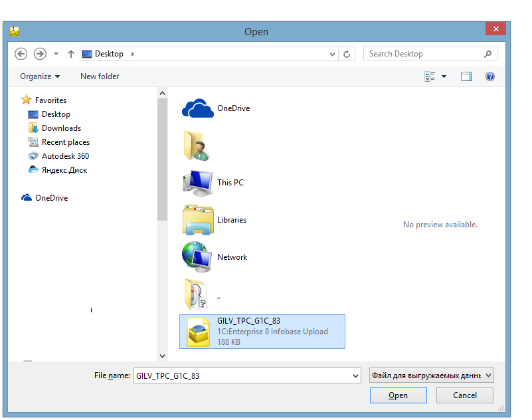
Task: Select the OneDrive item in file list
Action: 216,108
